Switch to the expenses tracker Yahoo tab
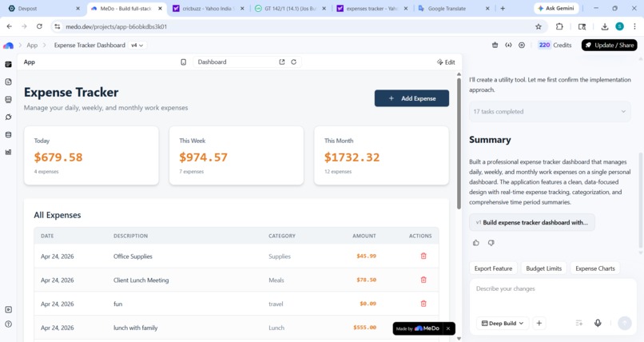The image size is (644, 342). pos(372,8)
